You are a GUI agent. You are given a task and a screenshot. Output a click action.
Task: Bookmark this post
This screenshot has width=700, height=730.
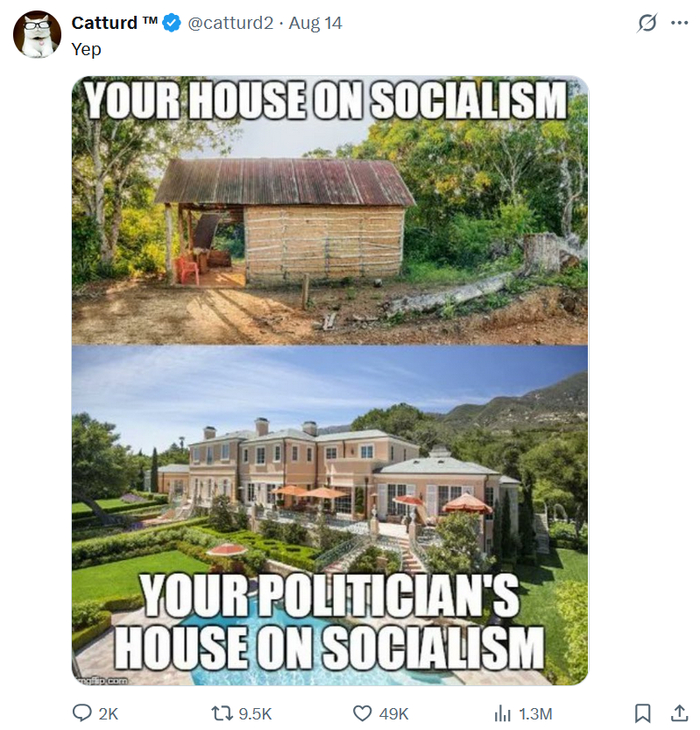click(x=643, y=713)
